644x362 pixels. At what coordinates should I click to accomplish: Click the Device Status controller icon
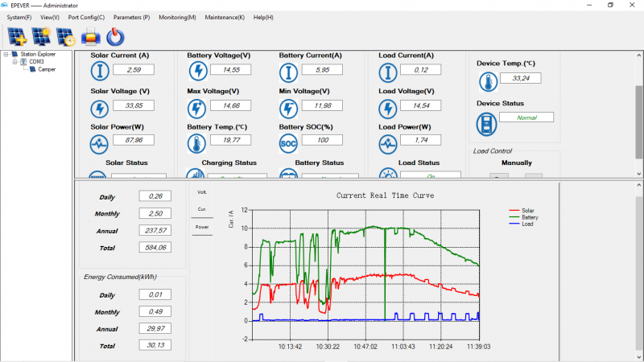point(487,122)
